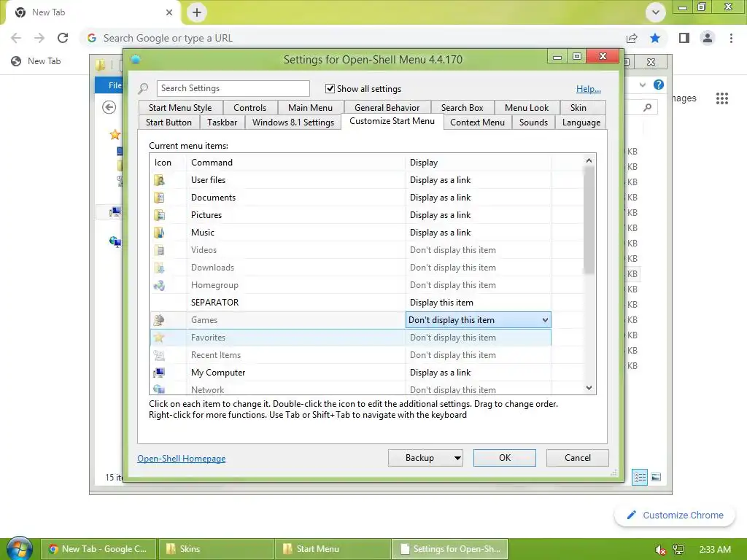Open Chrome's three-dot menu

tap(731, 38)
